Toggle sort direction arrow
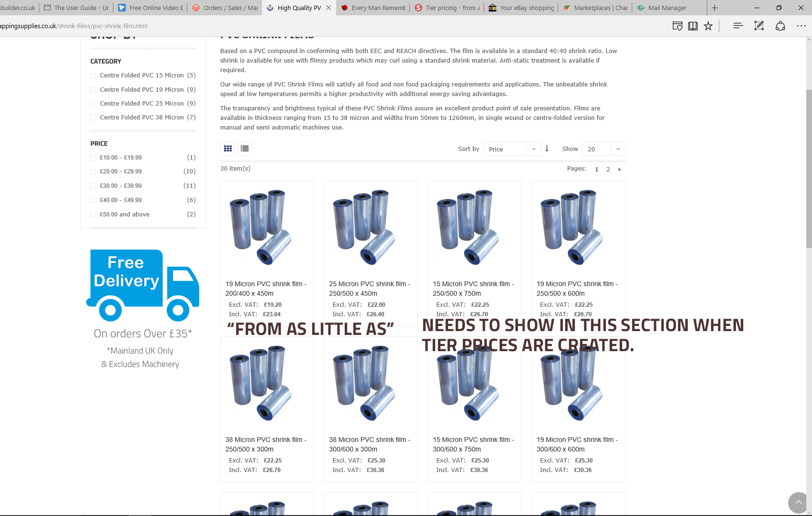Screen dimensions: 812x516 [x=547, y=149]
